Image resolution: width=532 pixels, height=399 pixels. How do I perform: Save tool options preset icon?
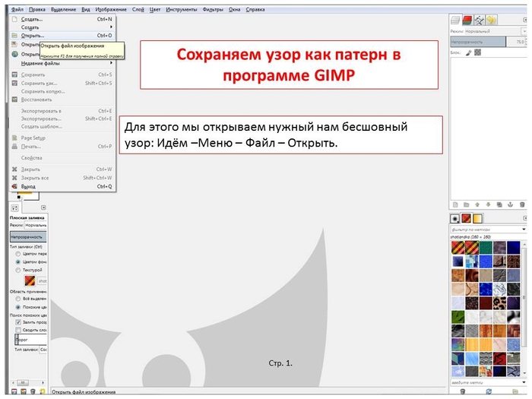(x=14, y=391)
